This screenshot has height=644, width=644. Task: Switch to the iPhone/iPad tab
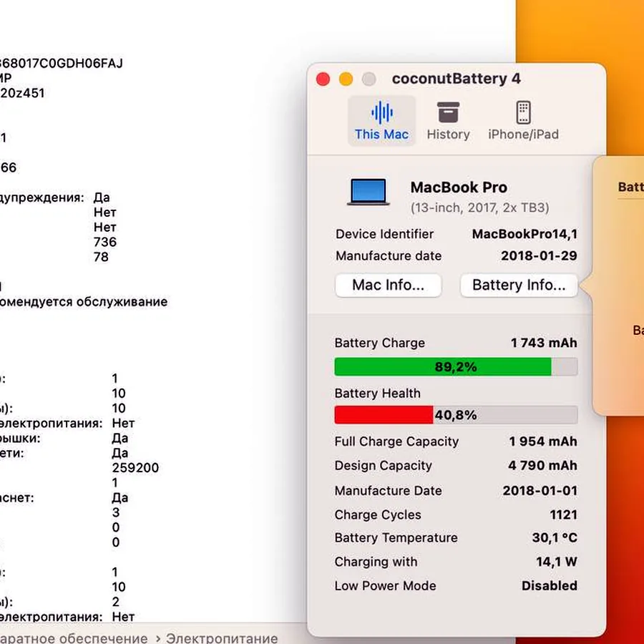pyautogui.click(x=523, y=121)
